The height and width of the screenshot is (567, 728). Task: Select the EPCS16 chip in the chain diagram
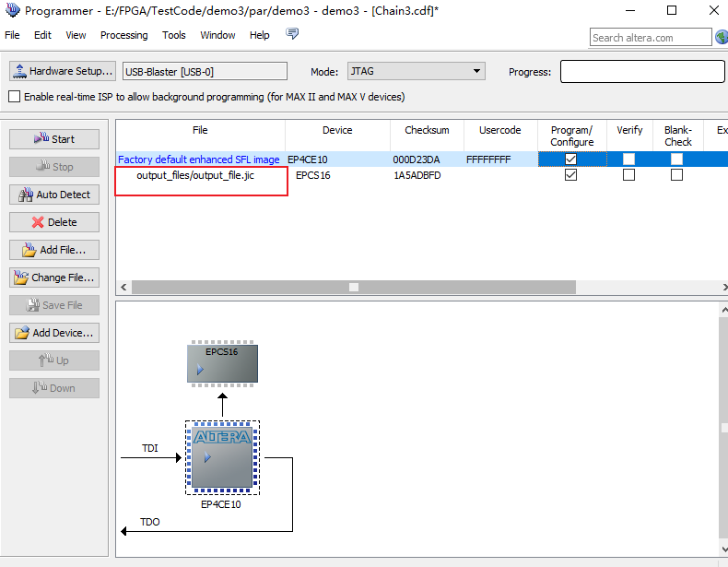click(x=222, y=363)
